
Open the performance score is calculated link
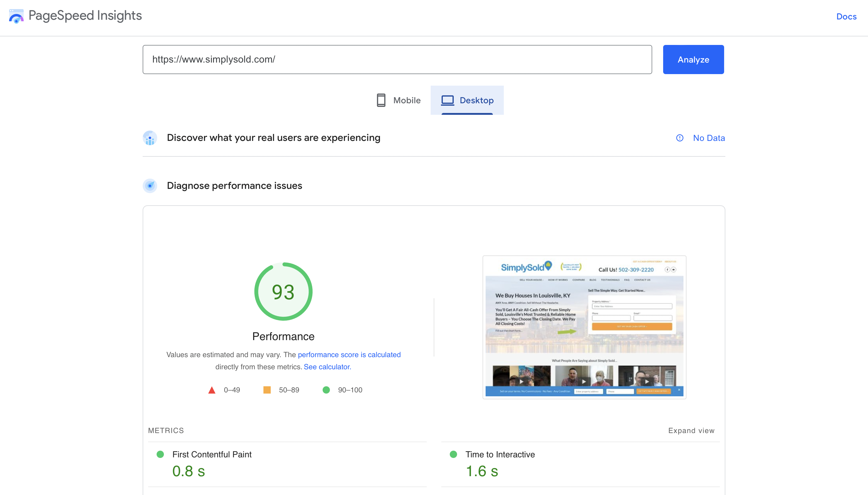point(349,355)
